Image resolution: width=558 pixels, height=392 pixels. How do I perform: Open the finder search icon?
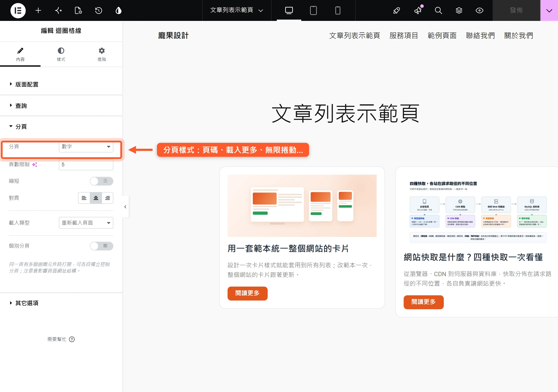tap(438, 10)
